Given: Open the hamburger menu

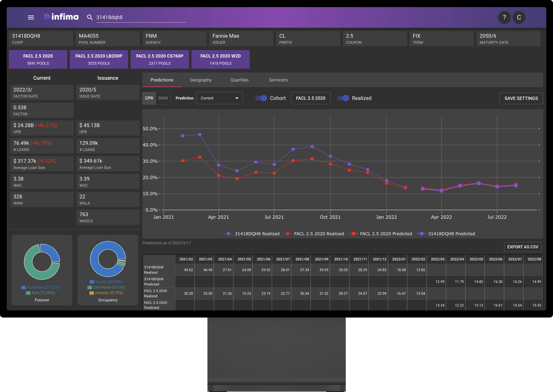Looking at the screenshot, I should tap(31, 17).
